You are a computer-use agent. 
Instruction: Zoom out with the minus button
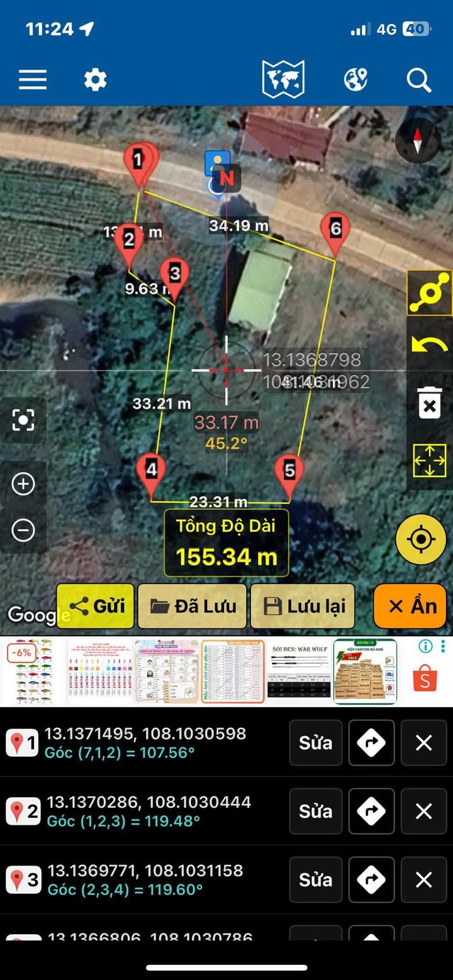click(x=23, y=531)
